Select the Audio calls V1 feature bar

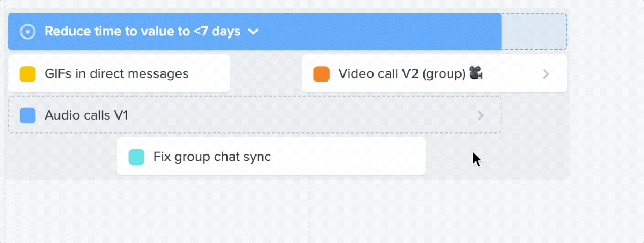point(255,115)
